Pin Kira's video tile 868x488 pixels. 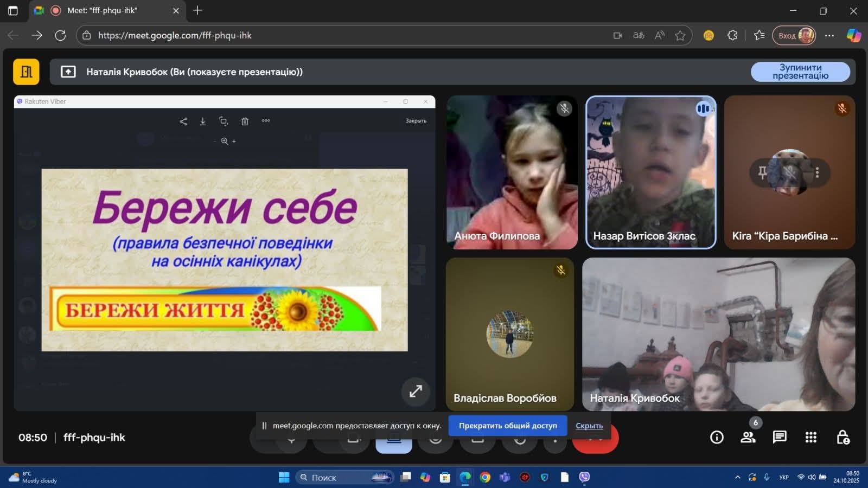pyautogui.click(x=762, y=172)
